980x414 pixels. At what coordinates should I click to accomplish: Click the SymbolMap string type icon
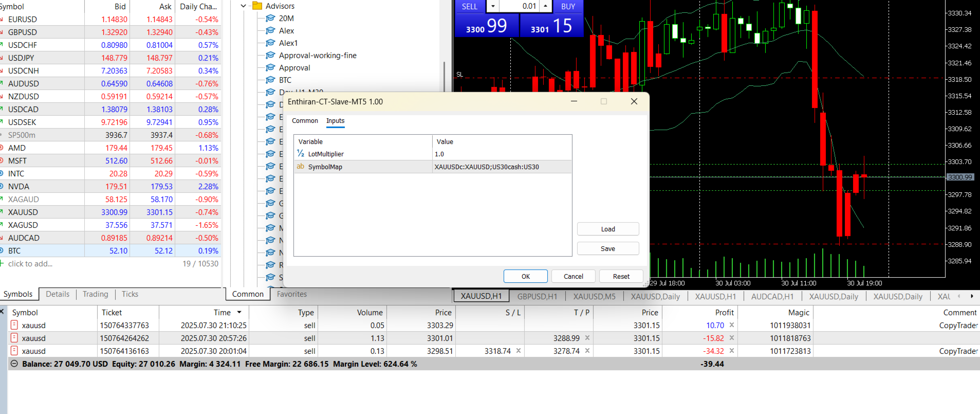[x=301, y=166]
